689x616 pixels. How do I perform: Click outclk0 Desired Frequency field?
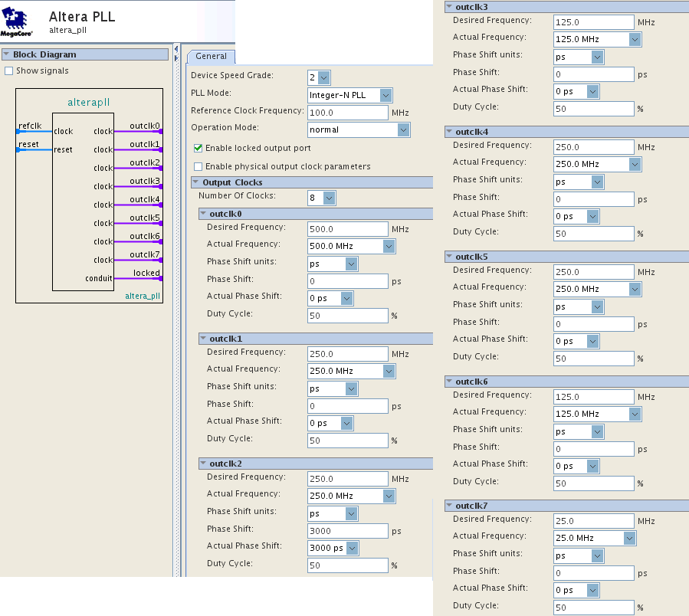point(348,229)
